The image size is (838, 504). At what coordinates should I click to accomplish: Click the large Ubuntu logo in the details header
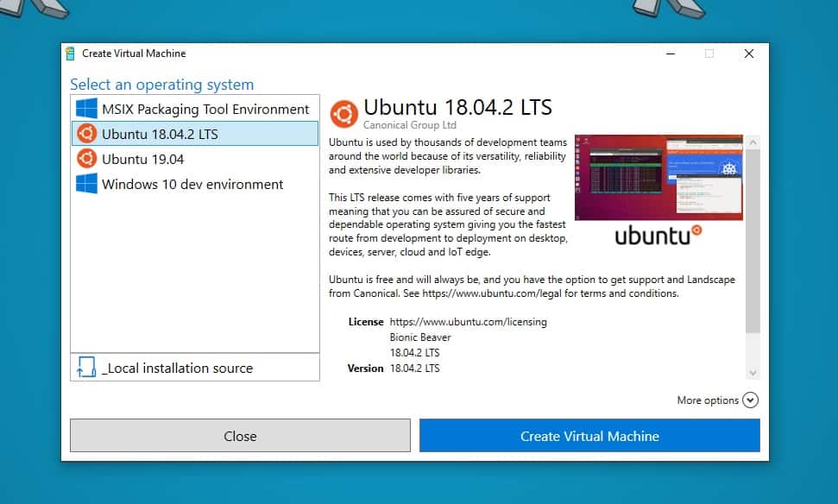click(x=343, y=114)
